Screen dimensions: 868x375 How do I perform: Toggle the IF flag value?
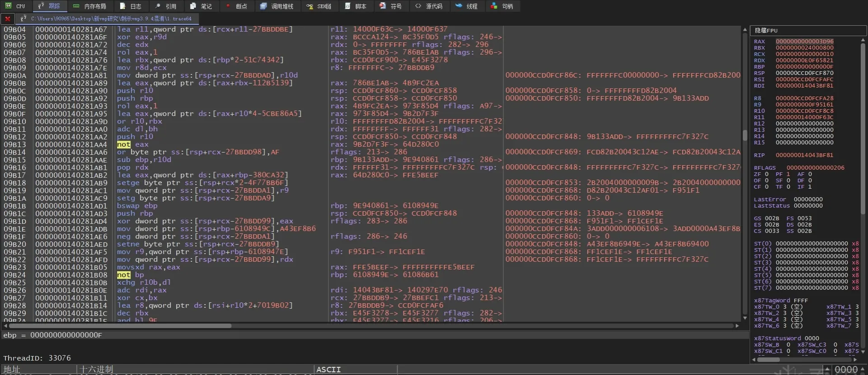tap(810, 187)
